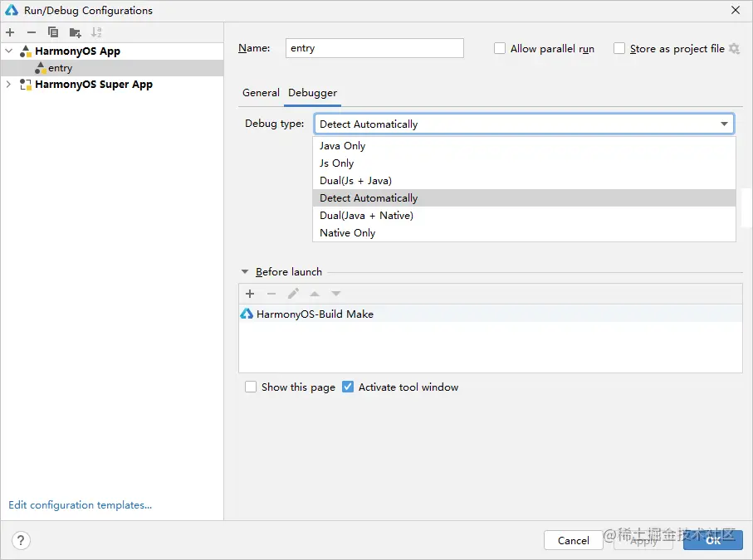Select HarmonyOS-Build Make launch task
This screenshot has width=753, height=560.
[491, 314]
